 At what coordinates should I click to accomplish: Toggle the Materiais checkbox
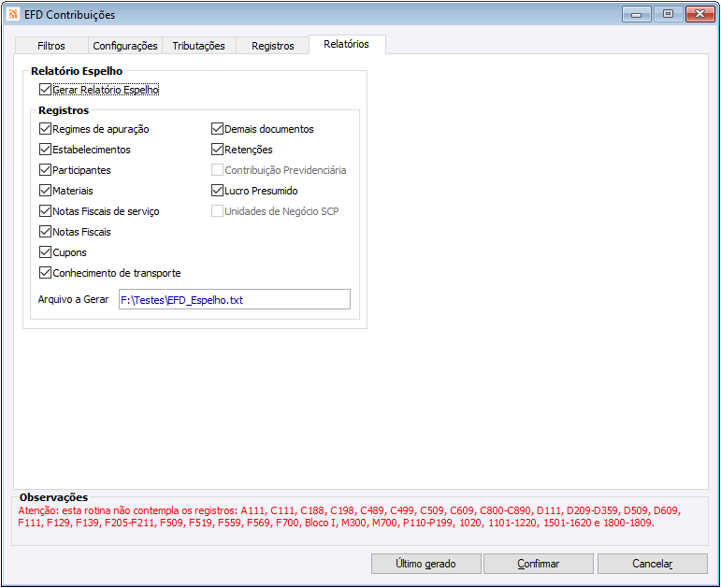tap(45, 191)
